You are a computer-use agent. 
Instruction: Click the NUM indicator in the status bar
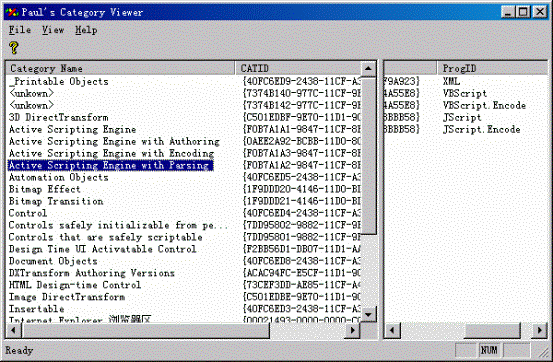[x=489, y=350]
